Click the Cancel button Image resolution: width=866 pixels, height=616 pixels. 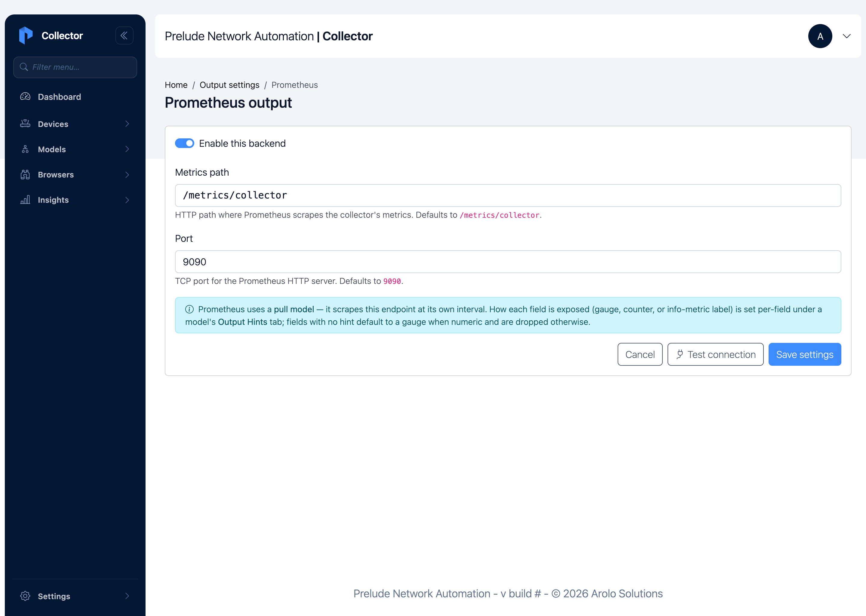640,354
